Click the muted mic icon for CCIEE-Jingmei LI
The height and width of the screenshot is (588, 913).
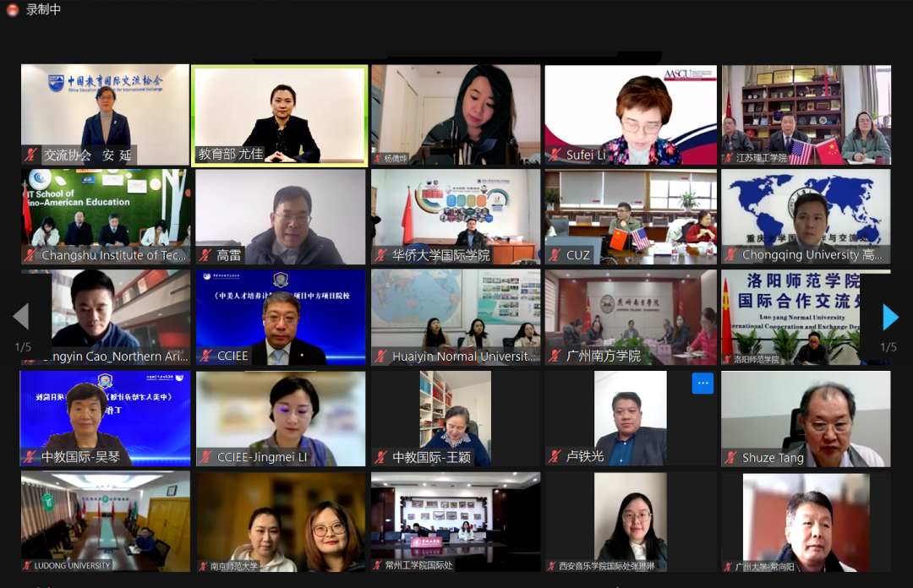205,458
